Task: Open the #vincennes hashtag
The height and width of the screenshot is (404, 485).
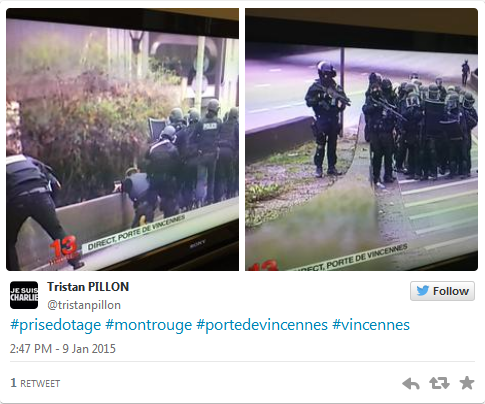Action: (x=371, y=325)
